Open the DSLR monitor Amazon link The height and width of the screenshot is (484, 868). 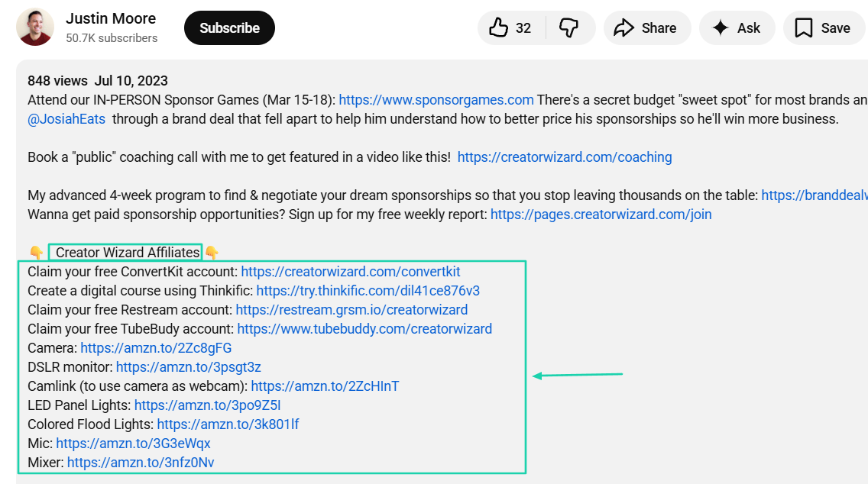(x=188, y=366)
